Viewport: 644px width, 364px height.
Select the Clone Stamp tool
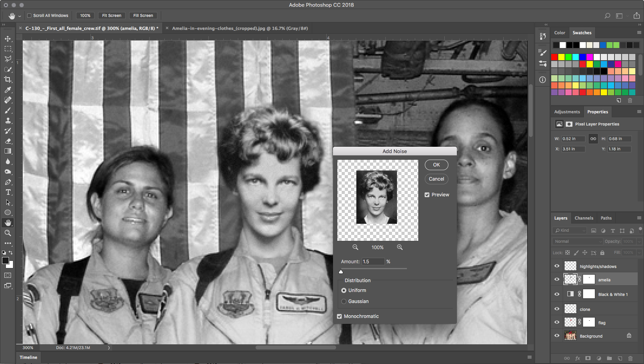(x=8, y=120)
